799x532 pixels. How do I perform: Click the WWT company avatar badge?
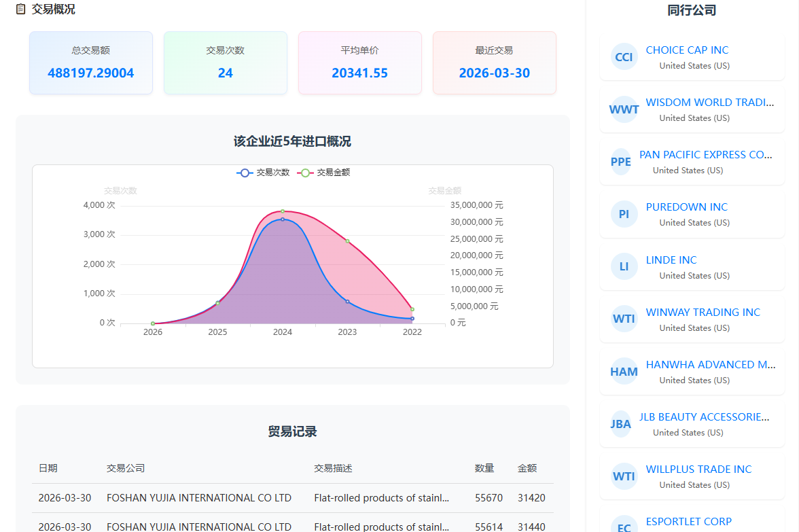click(x=624, y=109)
